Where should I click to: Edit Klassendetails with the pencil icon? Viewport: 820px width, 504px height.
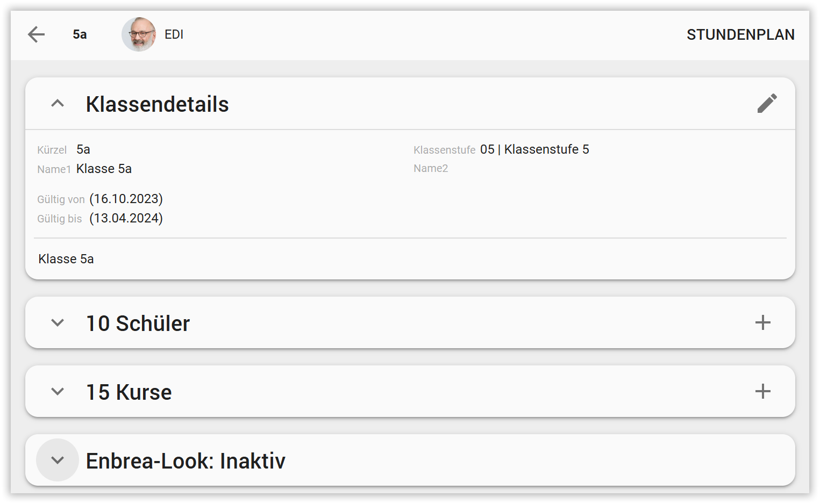[x=767, y=103]
